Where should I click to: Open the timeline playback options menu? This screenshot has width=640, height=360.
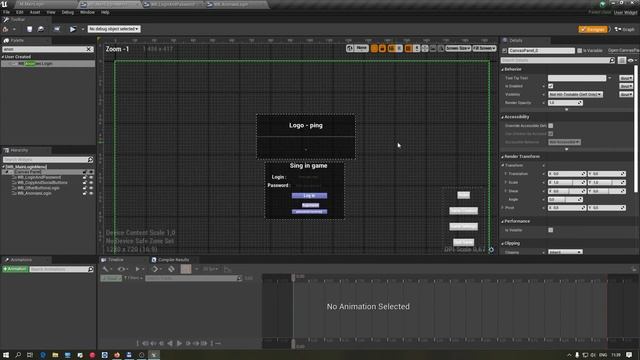[x=139, y=269]
